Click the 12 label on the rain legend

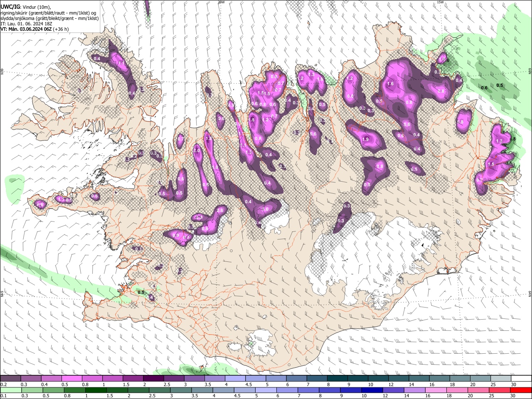click(x=386, y=396)
